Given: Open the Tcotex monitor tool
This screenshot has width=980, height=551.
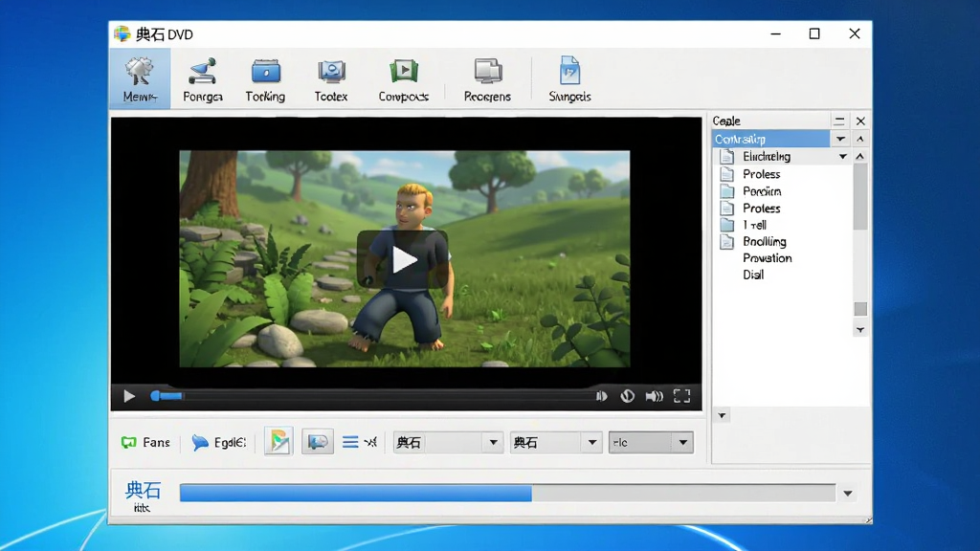Looking at the screenshot, I should pyautogui.click(x=330, y=79).
